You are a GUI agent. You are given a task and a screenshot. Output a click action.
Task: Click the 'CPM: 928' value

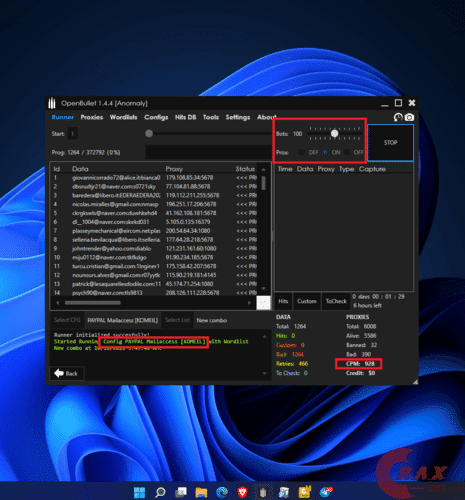361,364
